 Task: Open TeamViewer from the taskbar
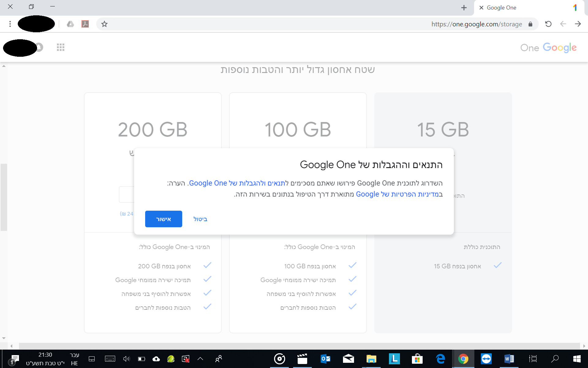[486, 358]
